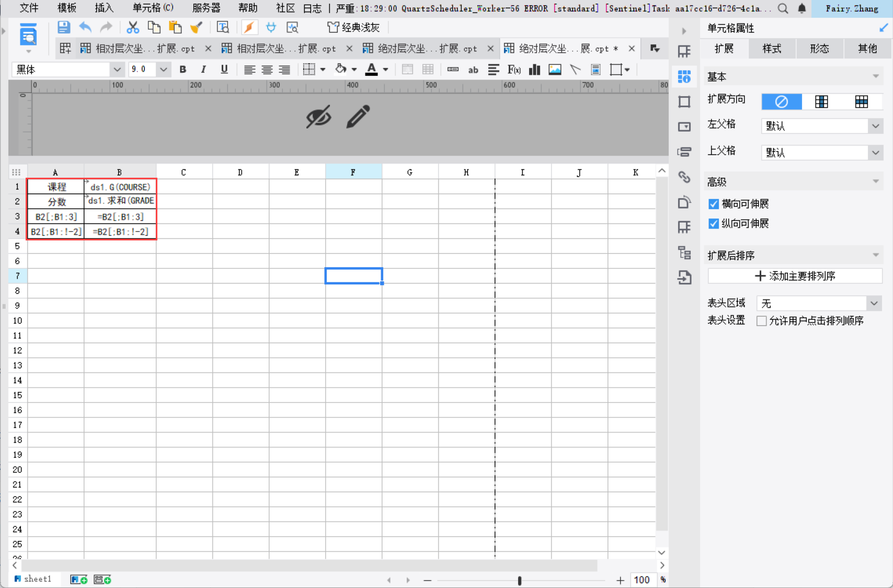Screen dimensions: 893x588
Task: Open the 日志 log link
Action: [x=312, y=8]
